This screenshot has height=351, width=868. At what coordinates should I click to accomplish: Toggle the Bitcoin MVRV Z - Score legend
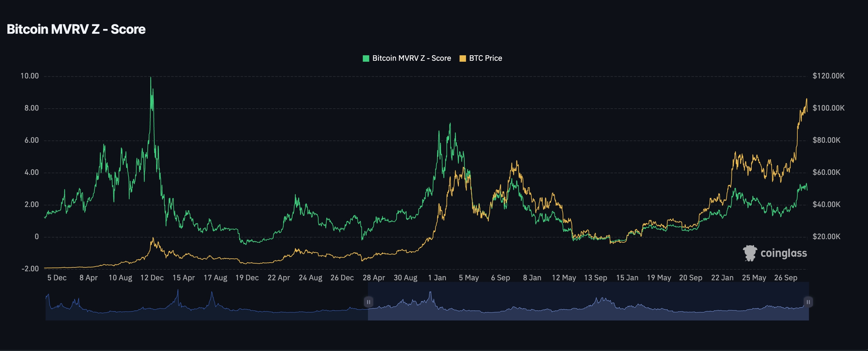coord(407,58)
